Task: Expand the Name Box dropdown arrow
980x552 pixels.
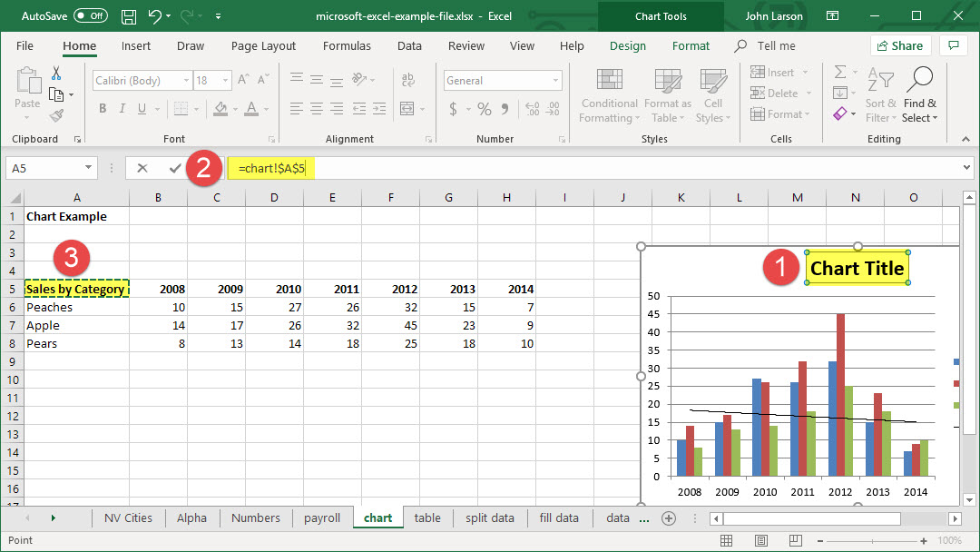Action: tap(88, 168)
